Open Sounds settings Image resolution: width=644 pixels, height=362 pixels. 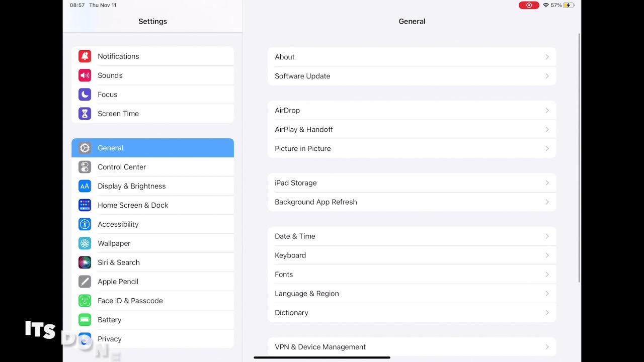pos(152,75)
